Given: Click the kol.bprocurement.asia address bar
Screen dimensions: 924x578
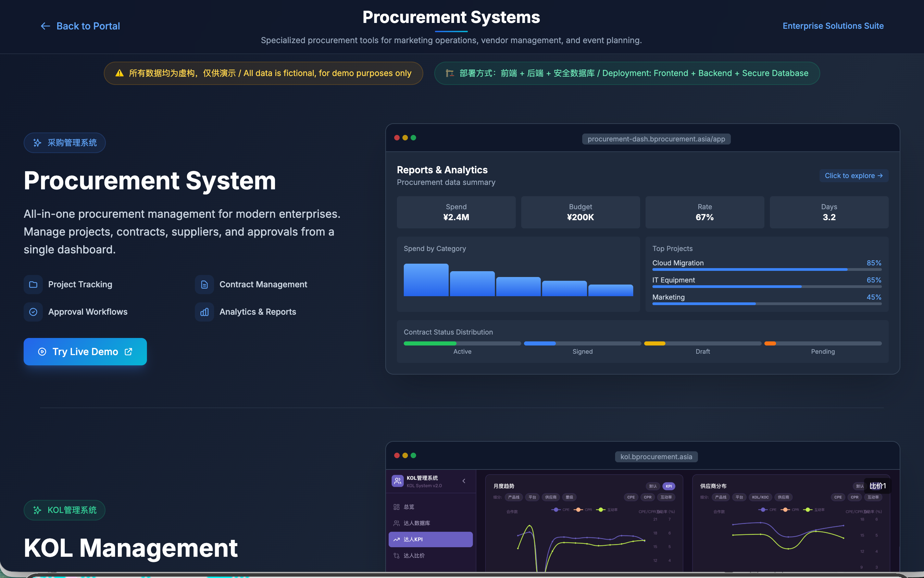Looking at the screenshot, I should point(656,457).
